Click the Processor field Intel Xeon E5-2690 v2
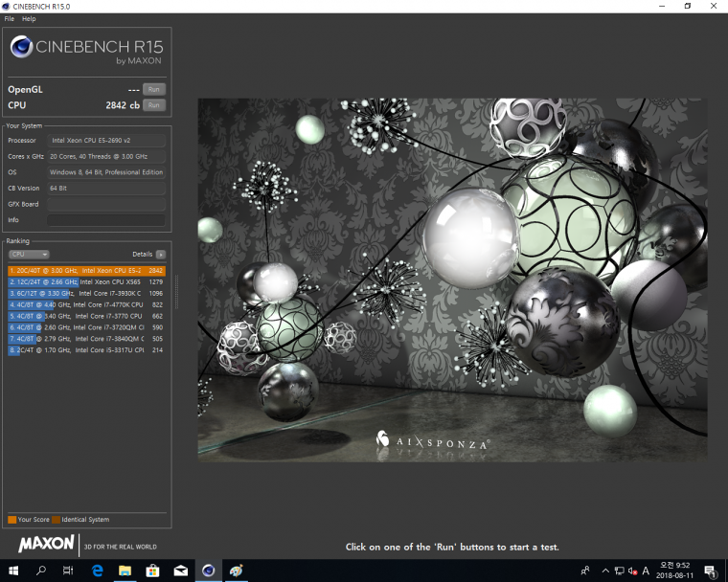This screenshot has width=728, height=582. tap(106, 140)
